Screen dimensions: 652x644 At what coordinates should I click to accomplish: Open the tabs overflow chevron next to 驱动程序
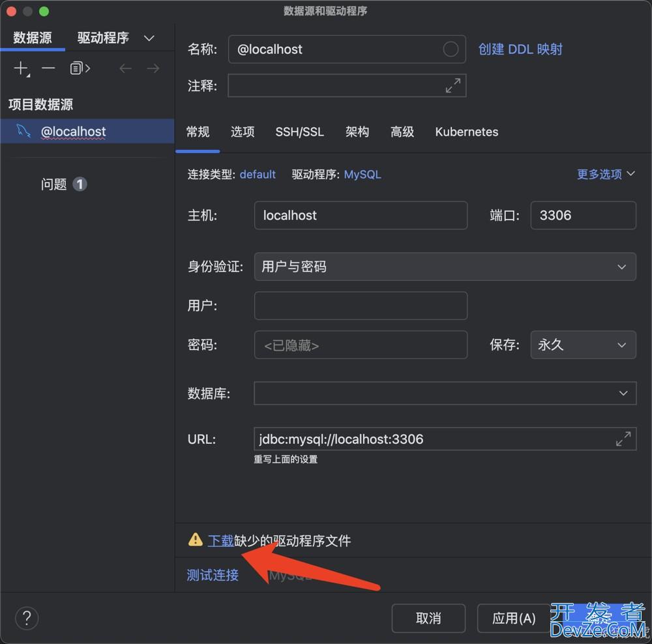pyautogui.click(x=149, y=38)
